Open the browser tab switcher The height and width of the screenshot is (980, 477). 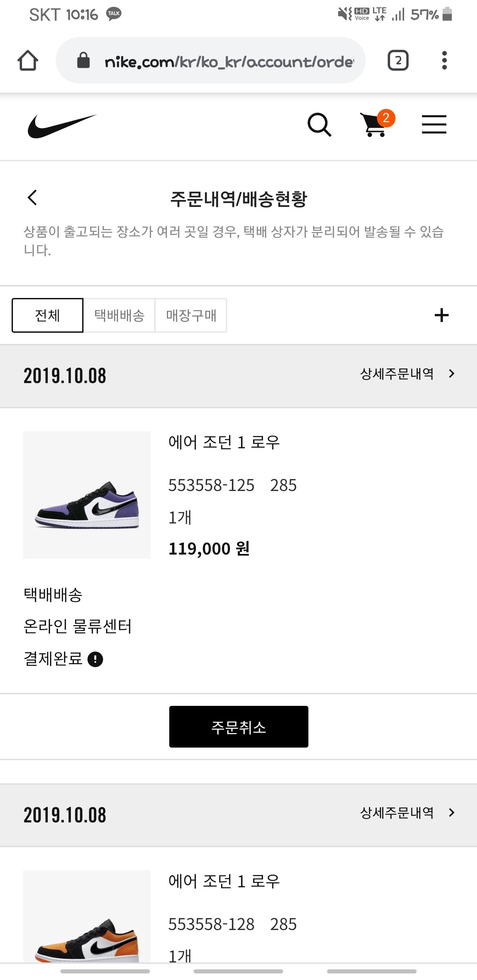click(x=398, y=61)
